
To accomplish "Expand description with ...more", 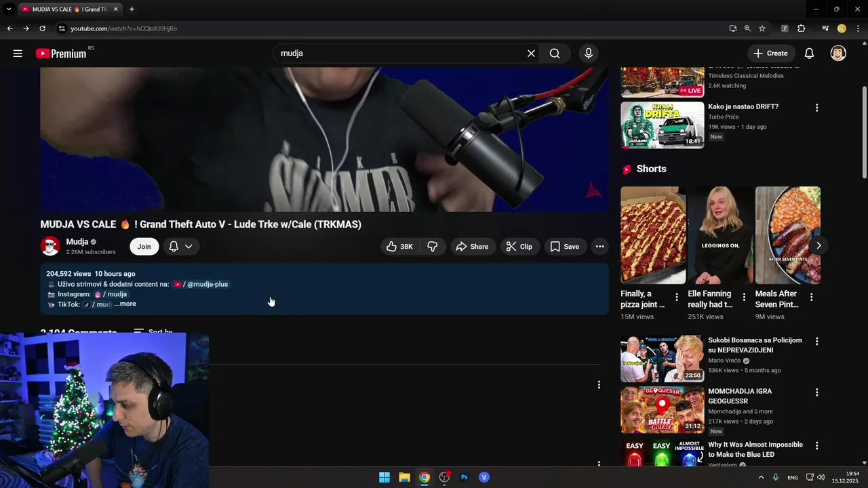I will click(x=125, y=304).
